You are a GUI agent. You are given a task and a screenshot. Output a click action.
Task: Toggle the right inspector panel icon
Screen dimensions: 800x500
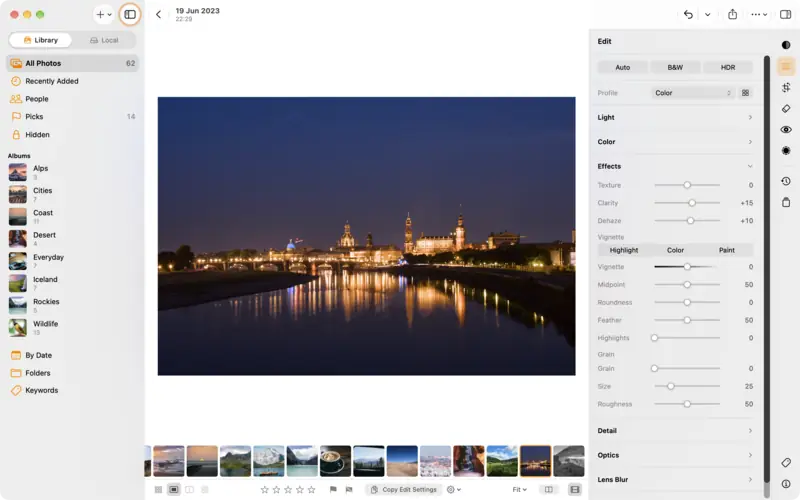(x=785, y=14)
